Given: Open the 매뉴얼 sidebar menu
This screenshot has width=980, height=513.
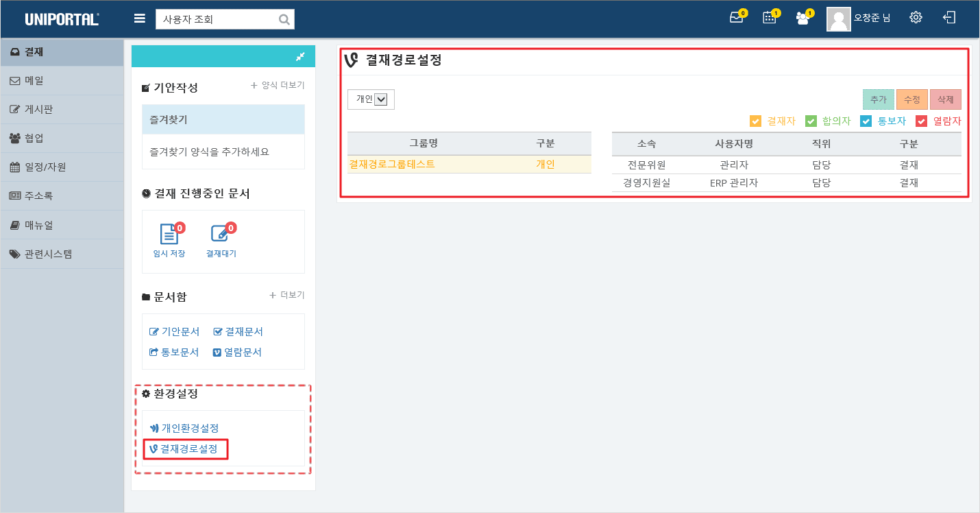Looking at the screenshot, I should click(x=62, y=225).
